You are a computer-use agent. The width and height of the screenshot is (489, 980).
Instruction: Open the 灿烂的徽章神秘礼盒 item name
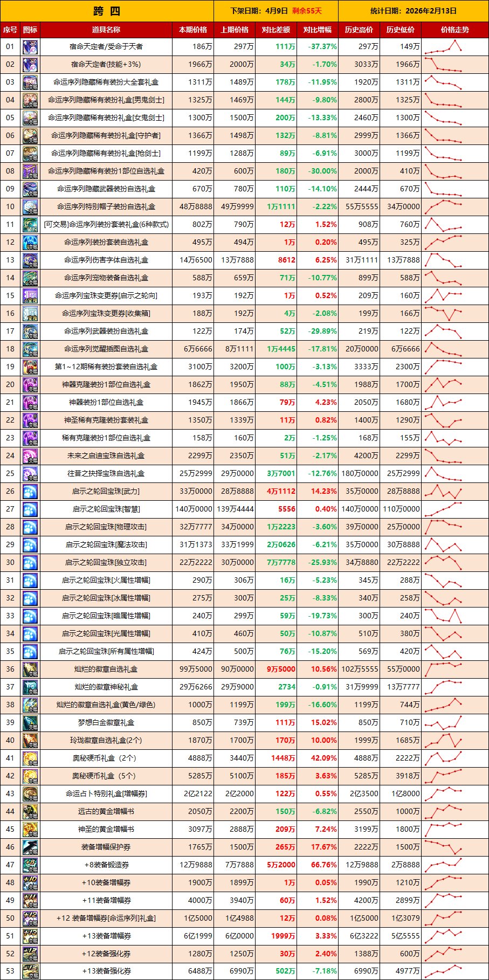pos(106,687)
